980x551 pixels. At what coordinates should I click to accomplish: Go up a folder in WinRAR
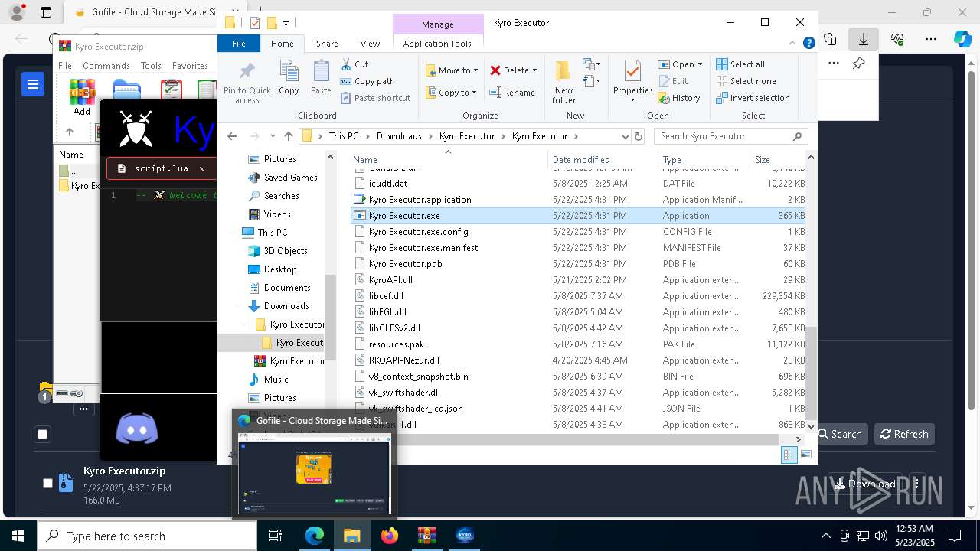pyautogui.click(x=70, y=132)
